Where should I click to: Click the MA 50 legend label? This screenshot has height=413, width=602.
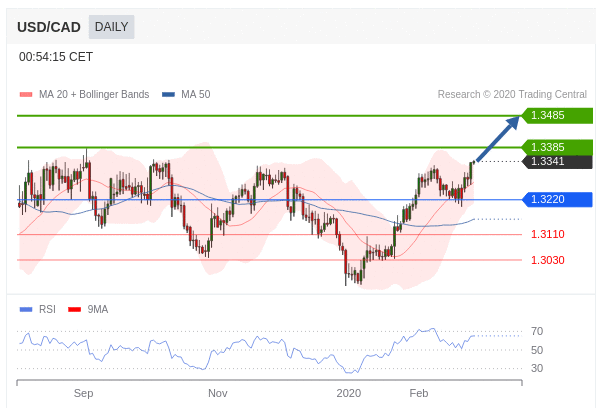click(x=196, y=94)
